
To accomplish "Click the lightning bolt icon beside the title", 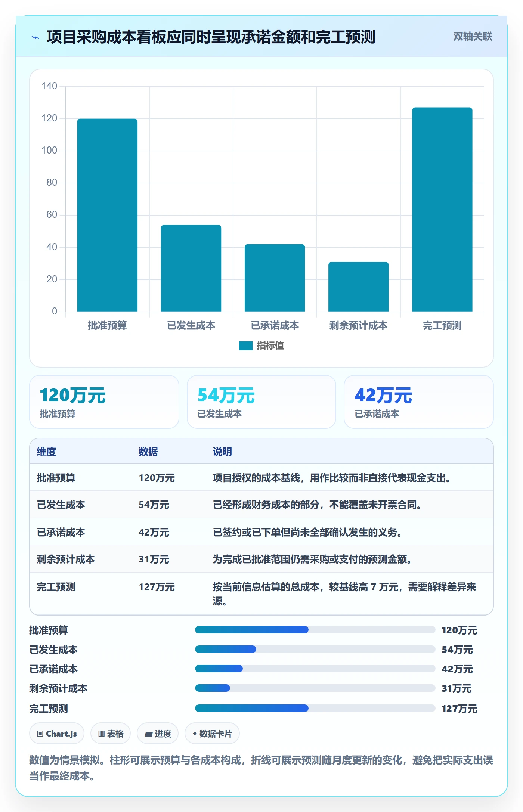I will point(35,37).
